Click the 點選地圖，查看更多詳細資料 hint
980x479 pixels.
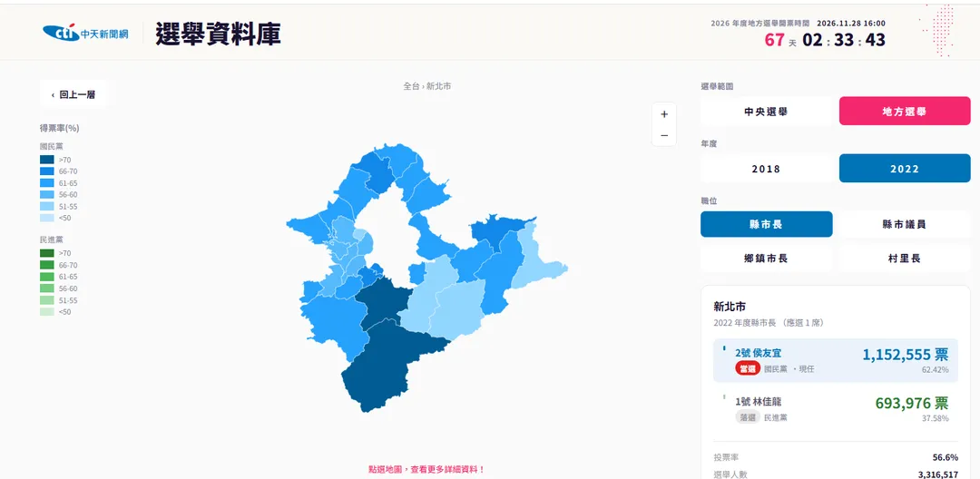(426, 469)
